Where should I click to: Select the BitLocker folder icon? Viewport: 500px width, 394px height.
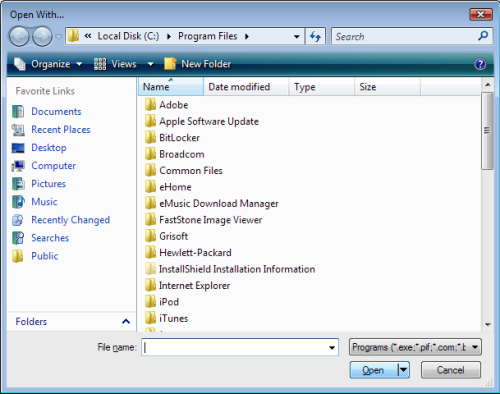click(150, 137)
